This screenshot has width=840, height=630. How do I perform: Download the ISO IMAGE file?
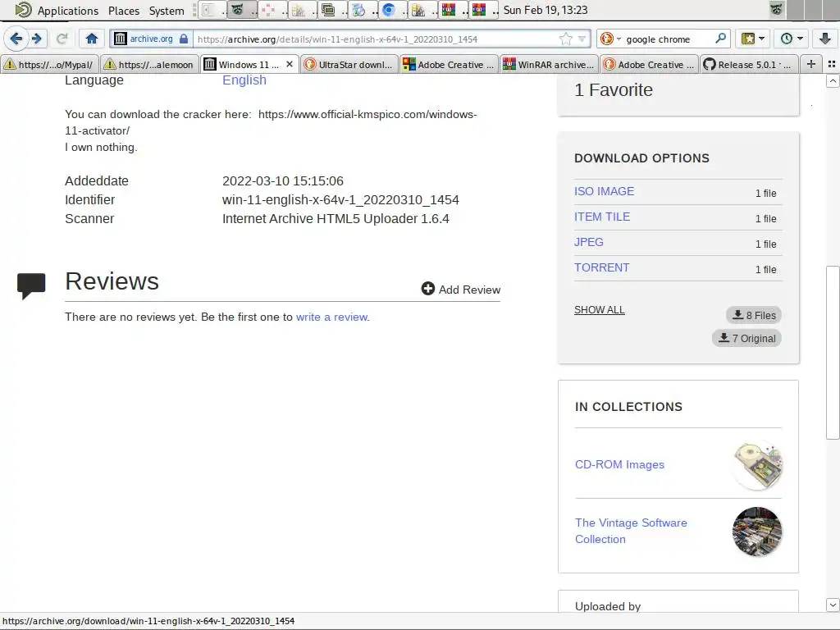604,191
